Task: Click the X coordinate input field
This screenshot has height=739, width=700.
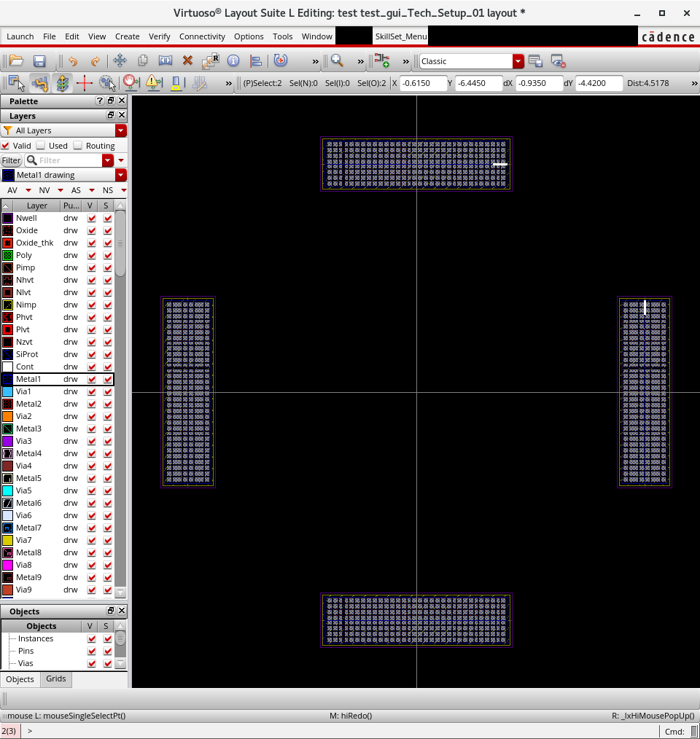Action: pos(422,83)
